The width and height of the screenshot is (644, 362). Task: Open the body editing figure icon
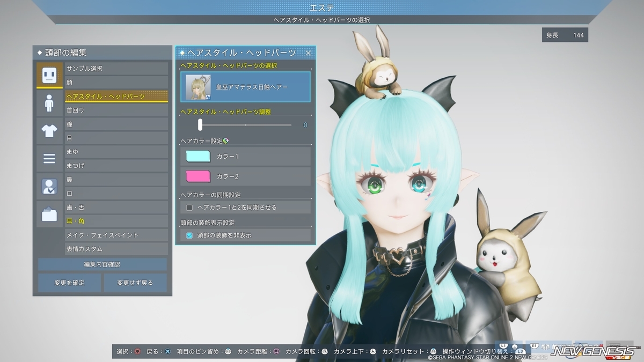(49, 103)
